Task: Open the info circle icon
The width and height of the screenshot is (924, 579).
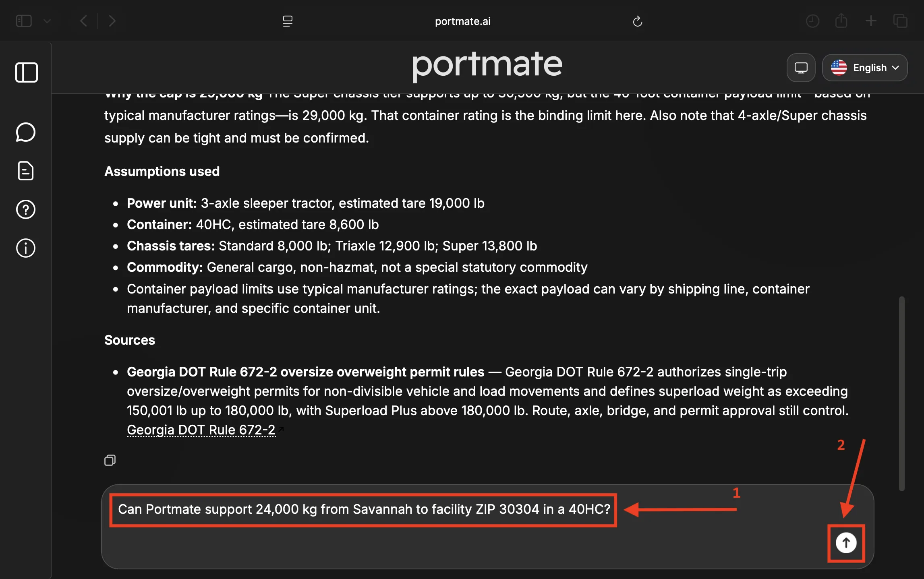Action: click(x=26, y=248)
